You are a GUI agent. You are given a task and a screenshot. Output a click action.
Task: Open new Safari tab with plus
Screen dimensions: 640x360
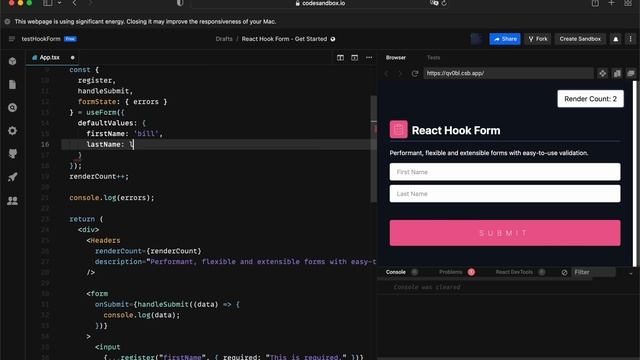click(611, 3)
